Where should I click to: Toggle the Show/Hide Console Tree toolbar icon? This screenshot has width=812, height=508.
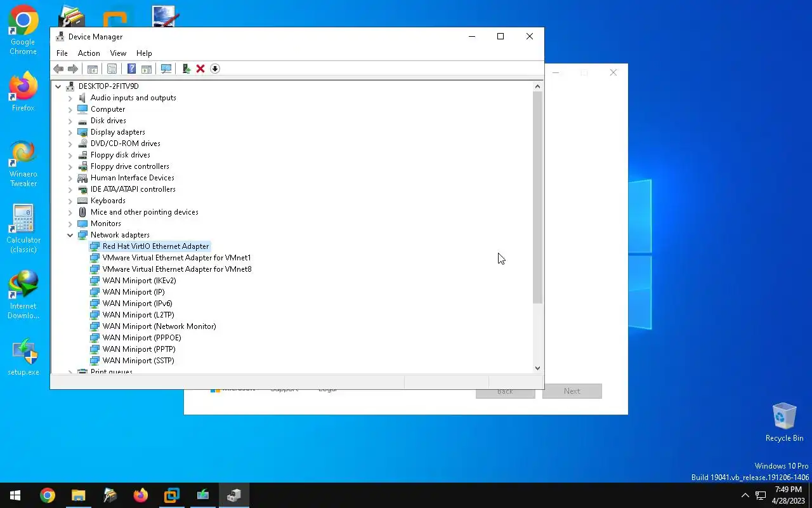click(92, 69)
